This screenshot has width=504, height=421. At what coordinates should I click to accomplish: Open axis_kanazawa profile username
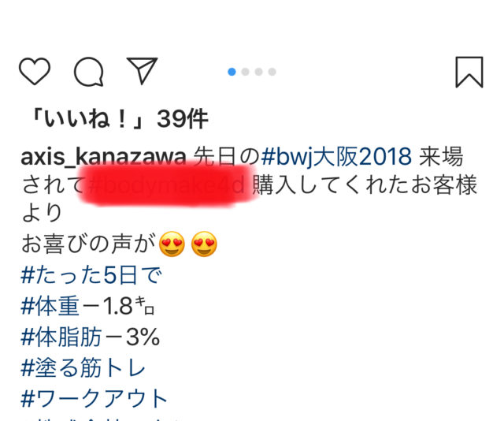point(103,157)
